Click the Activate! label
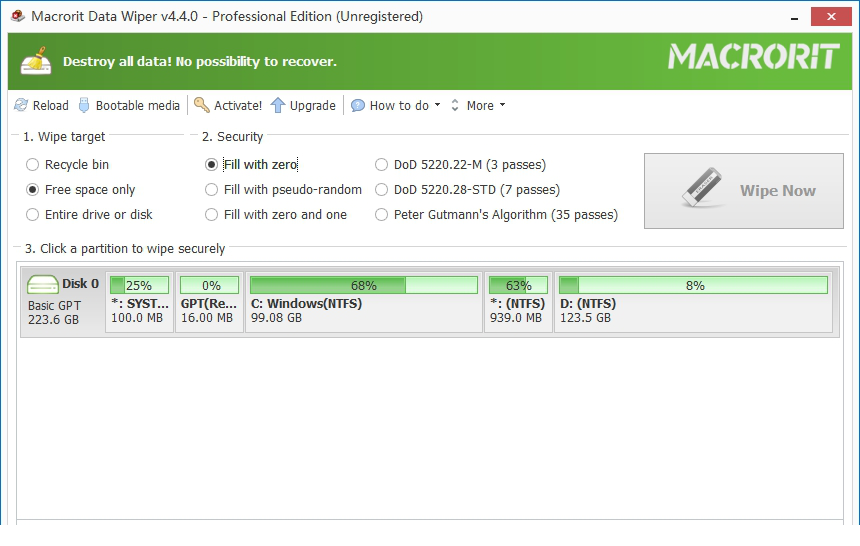 (238, 105)
